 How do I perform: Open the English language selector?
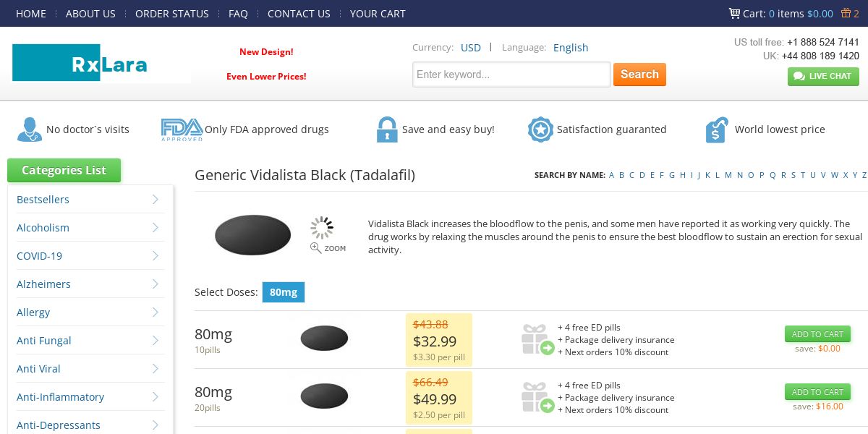click(x=571, y=48)
